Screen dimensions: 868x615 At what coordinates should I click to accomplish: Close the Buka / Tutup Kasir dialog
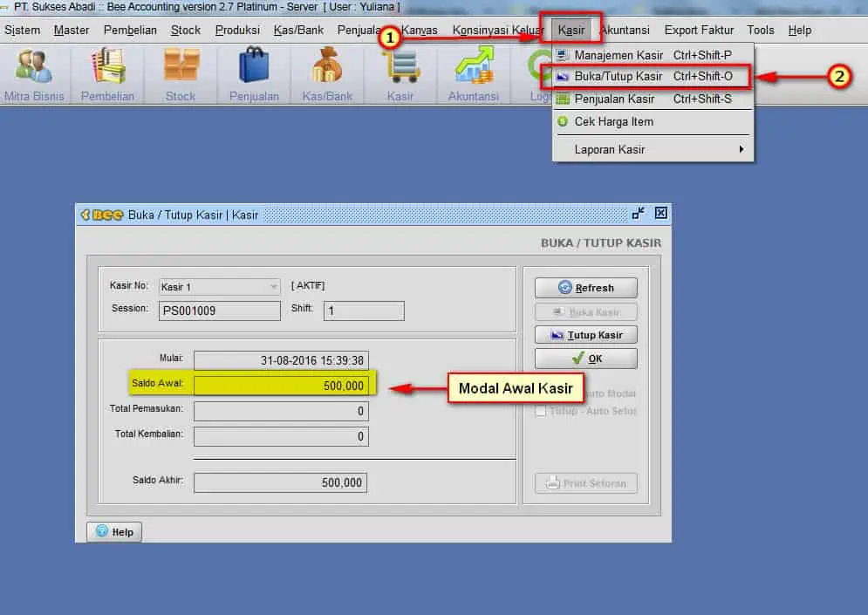[x=661, y=213]
